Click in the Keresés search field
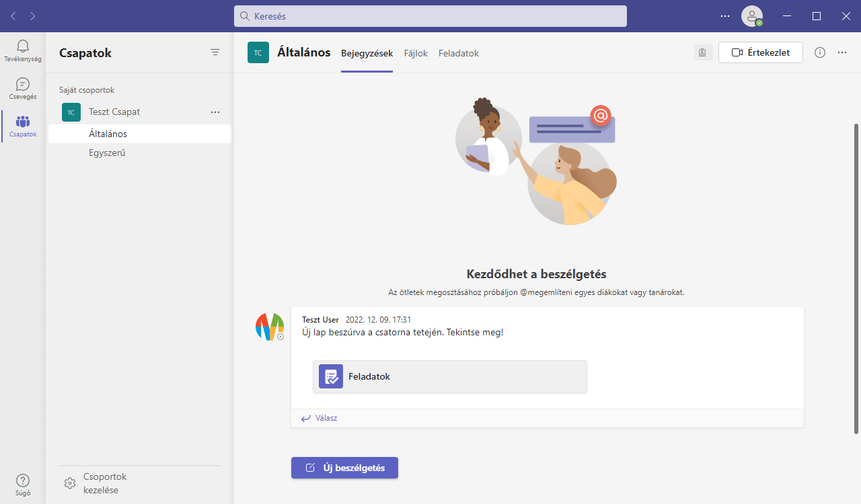This screenshot has width=861, height=504. click(430, 16)
